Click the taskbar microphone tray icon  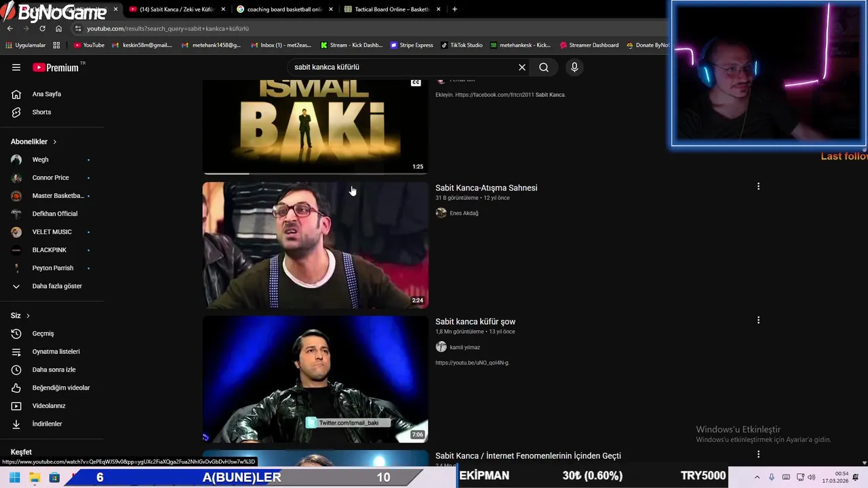772,477
